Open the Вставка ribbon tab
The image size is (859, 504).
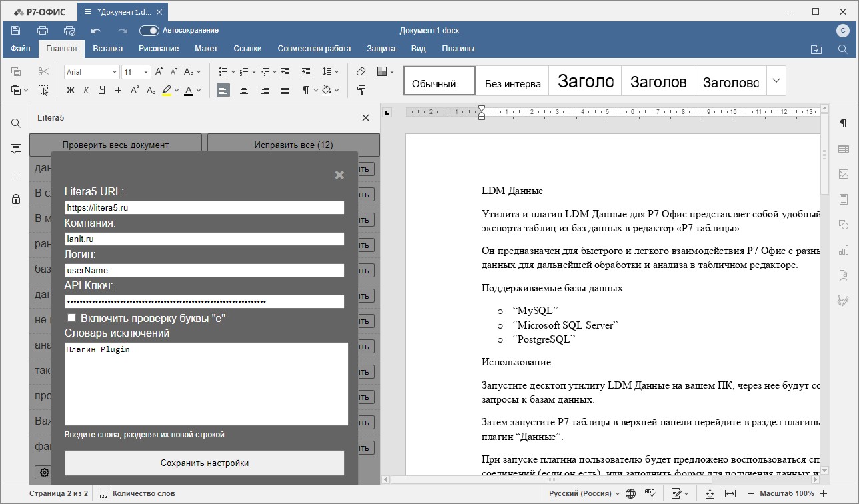click(107, 49)
